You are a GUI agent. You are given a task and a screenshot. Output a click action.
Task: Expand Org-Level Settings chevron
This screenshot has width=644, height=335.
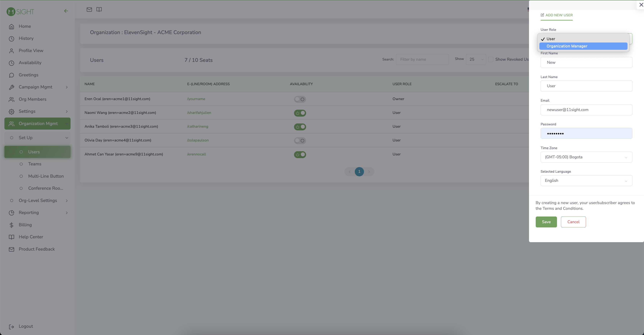point(67,200)
